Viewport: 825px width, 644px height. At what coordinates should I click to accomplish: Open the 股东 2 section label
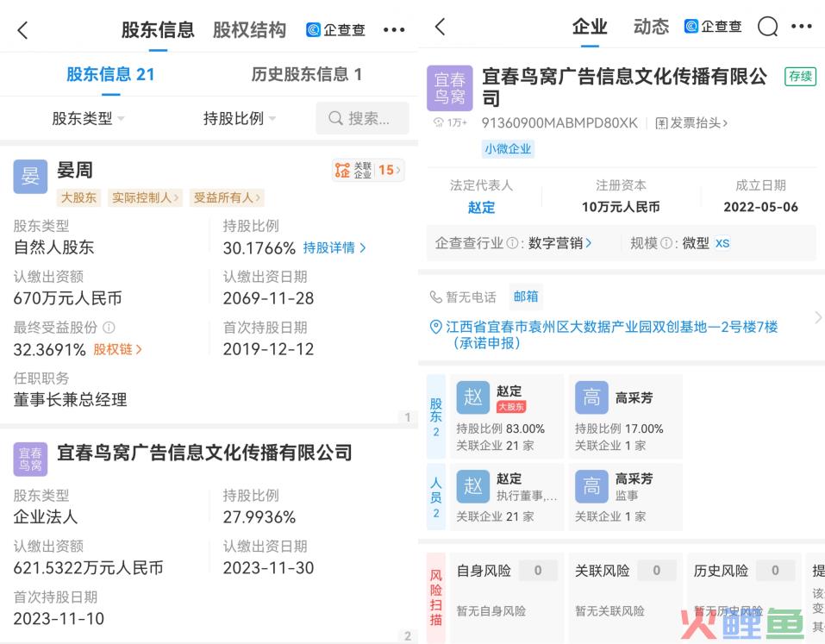click(x=436, y=416)
